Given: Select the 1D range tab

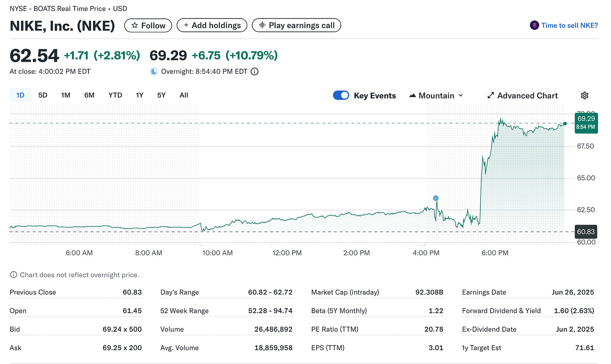Looking at the screenshot, I should pos(20,95).
